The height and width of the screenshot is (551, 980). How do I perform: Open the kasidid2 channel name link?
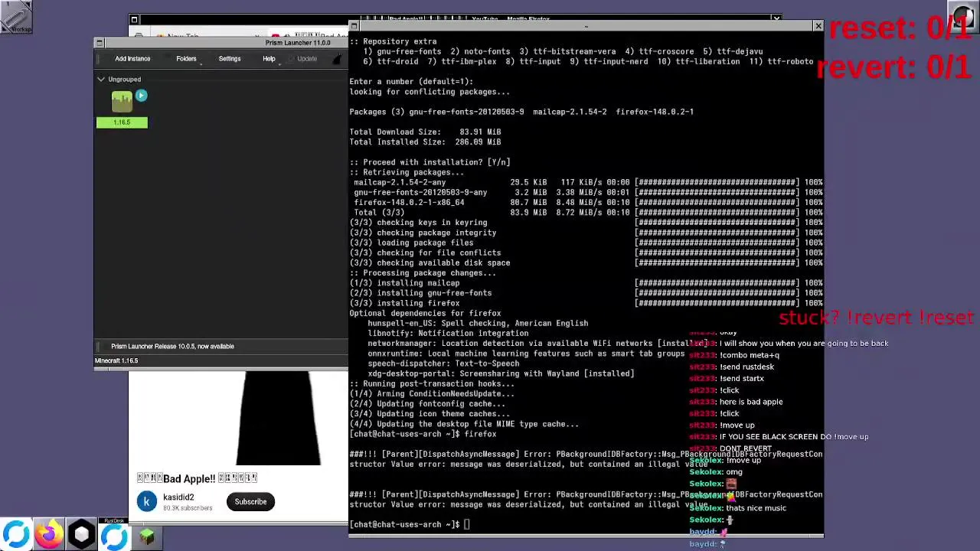click(x=178, y=497)
